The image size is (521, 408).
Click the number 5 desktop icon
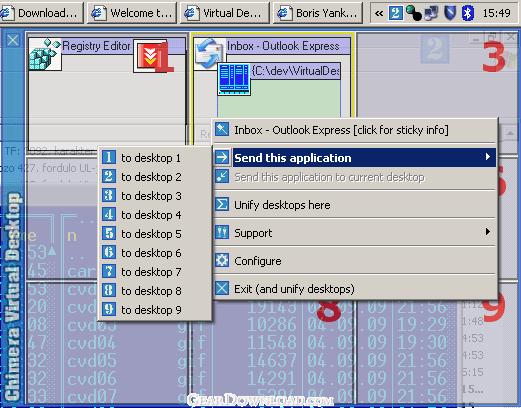[x=109, y=233]
